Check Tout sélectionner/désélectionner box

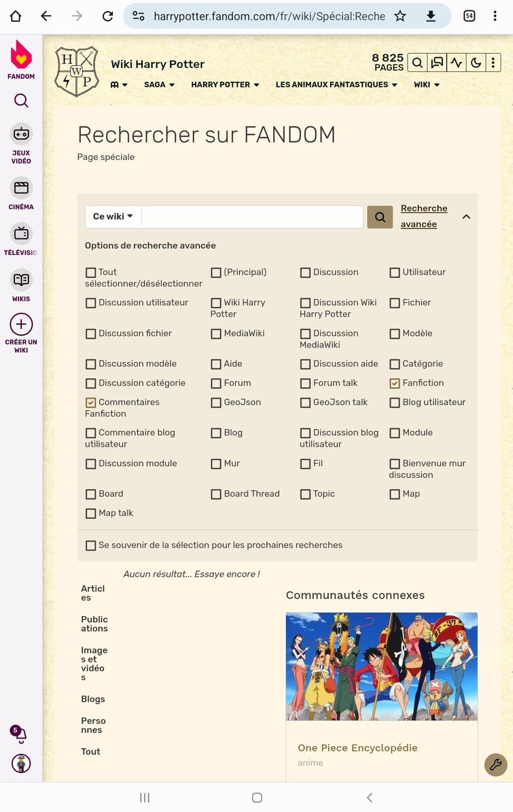pyautogui.click(x=90, y=273)
